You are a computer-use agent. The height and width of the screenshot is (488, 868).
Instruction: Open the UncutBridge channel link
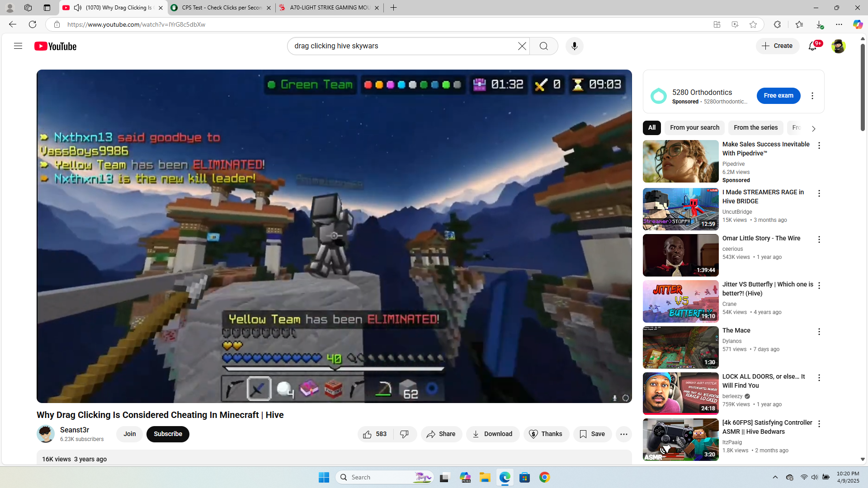(737, 212)
